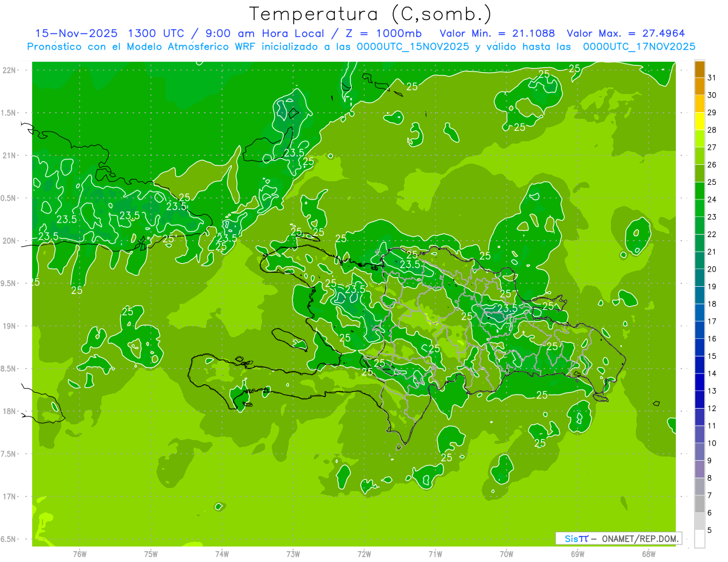Click the orange swatch between 30 and 31
This screenshot has height=562, width=728.
[699, 87]
